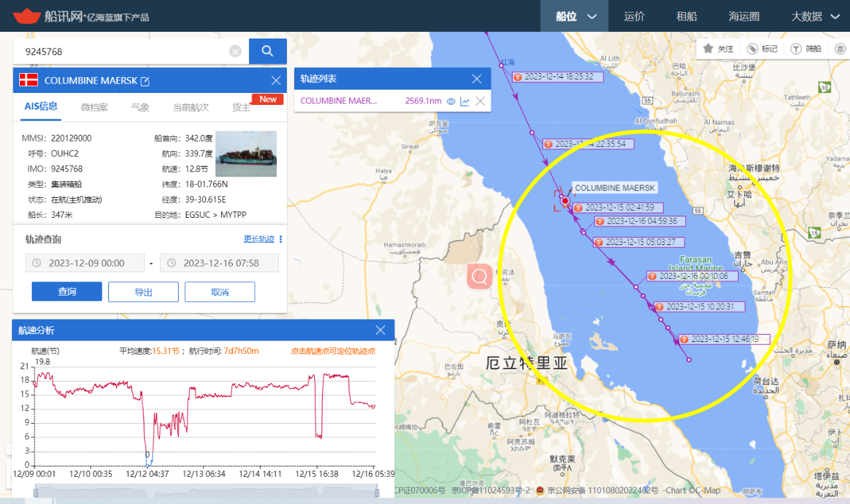This screenshot has height=504, width=850.
Task: Switch to the 气象 tab
Action: [x=140, y=107]
